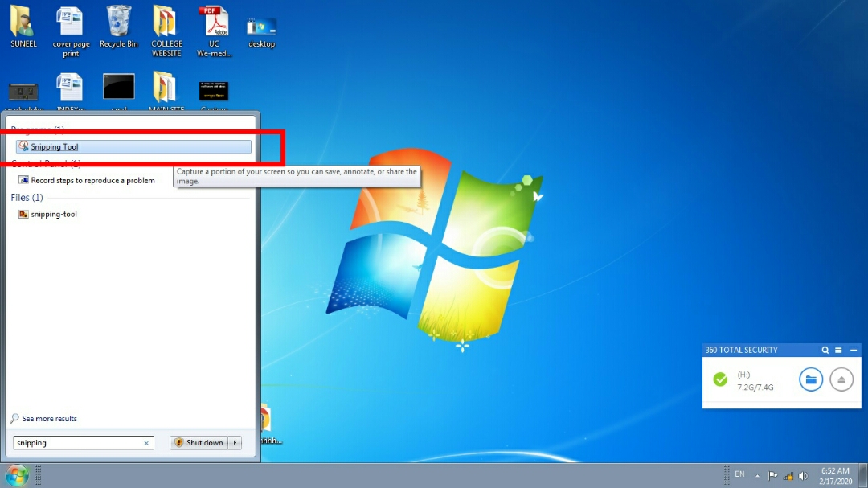Click the green safe status checkmark
This screenshot has width=868, height=488.
click(720, 379)
